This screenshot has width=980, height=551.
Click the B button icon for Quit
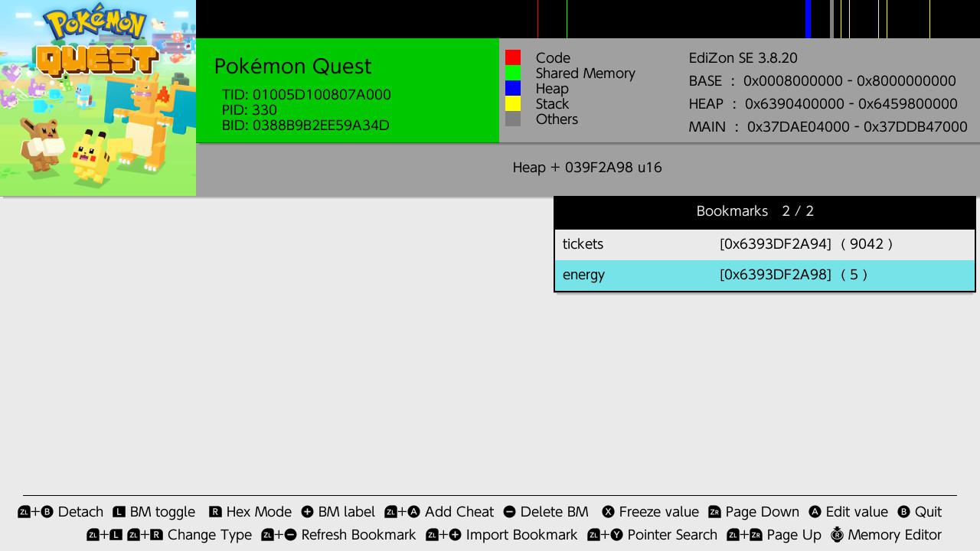pyautogui.click(x=903, y=512)
